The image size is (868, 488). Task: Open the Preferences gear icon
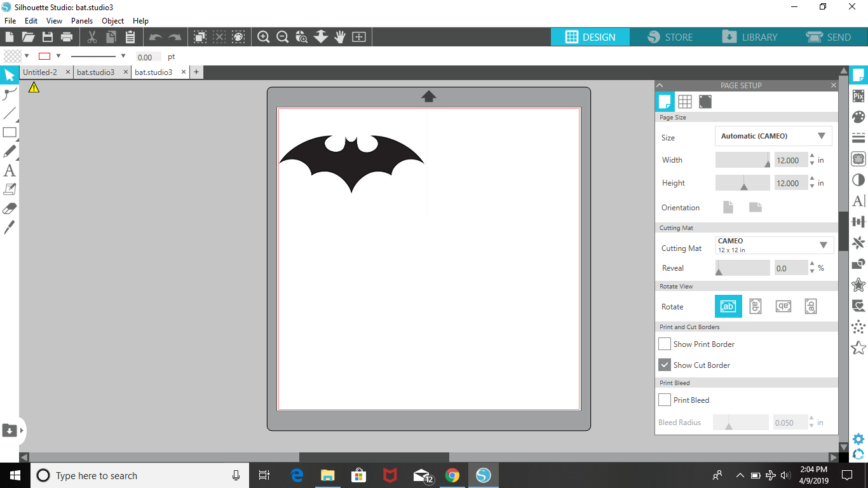click(858, 439)
